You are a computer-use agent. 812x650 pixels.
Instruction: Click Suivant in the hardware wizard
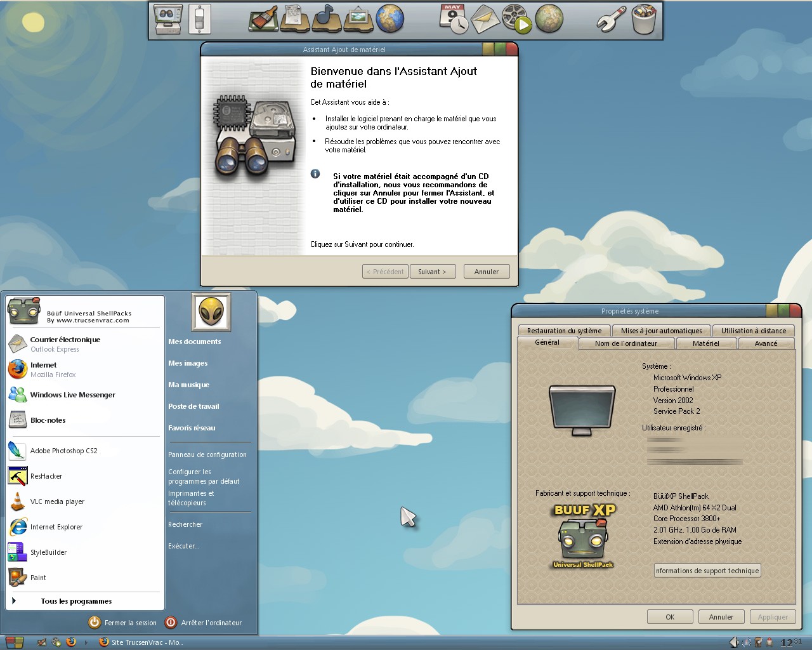click(432, 272)
